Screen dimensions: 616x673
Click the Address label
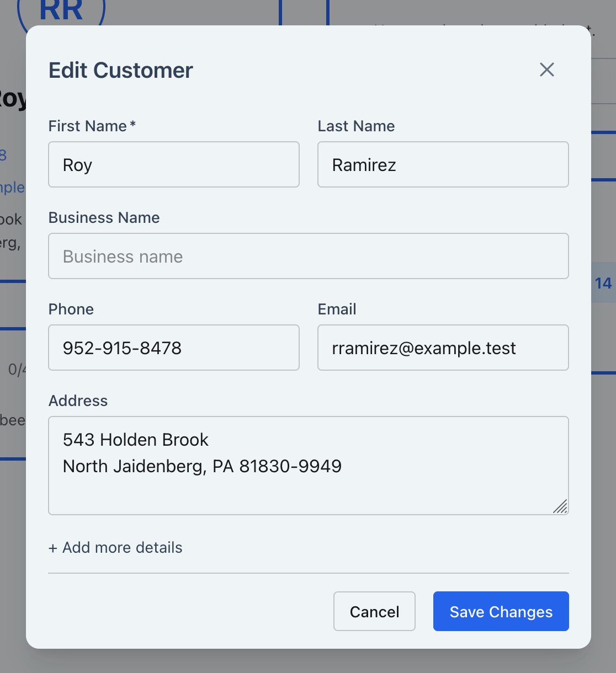[x=78, y=400]
